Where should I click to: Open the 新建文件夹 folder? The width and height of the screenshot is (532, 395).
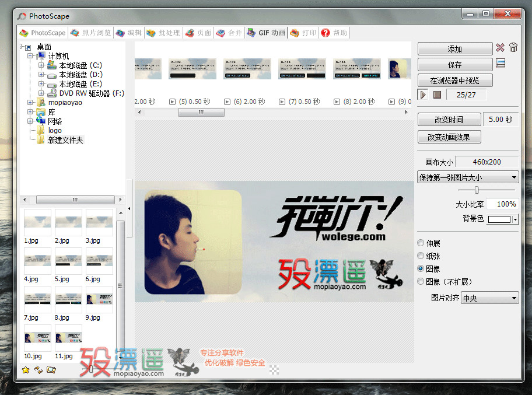[x=65, y=140]
